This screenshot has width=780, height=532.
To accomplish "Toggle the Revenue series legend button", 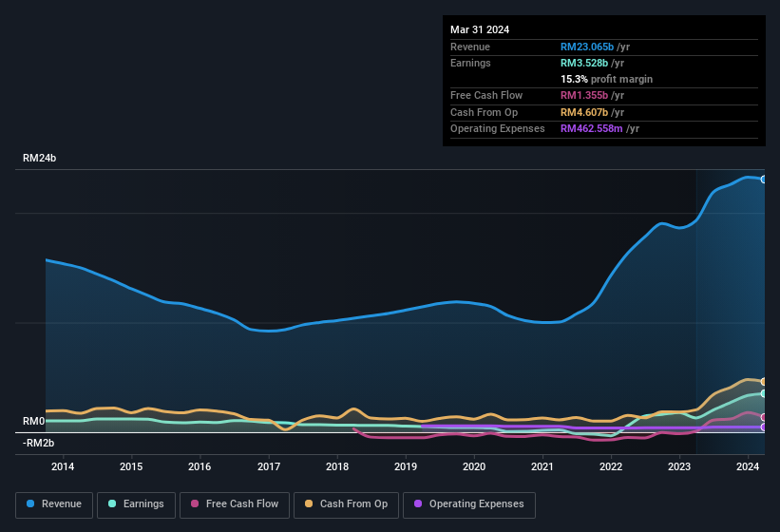I will [54, 504].
